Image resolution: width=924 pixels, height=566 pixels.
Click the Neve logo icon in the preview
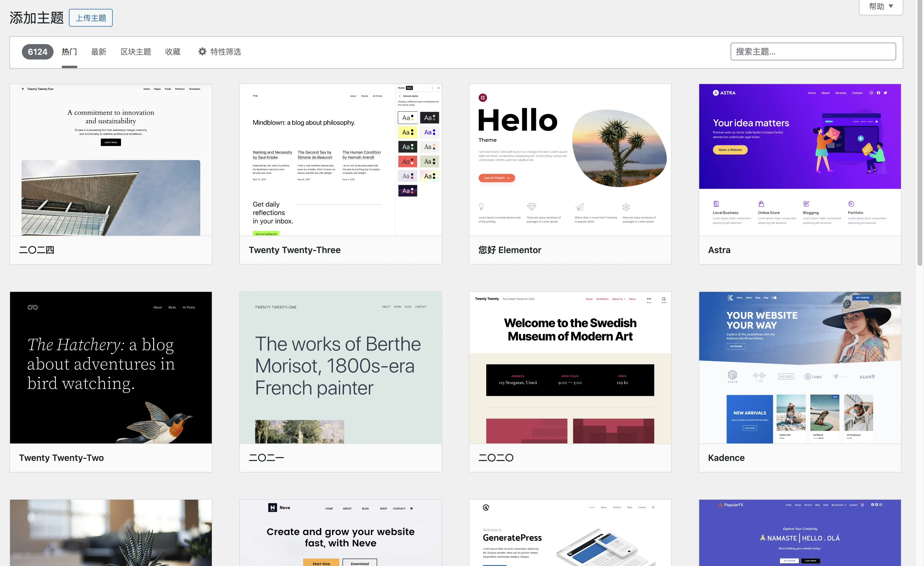pyautogui.click(x=273, y=507)
